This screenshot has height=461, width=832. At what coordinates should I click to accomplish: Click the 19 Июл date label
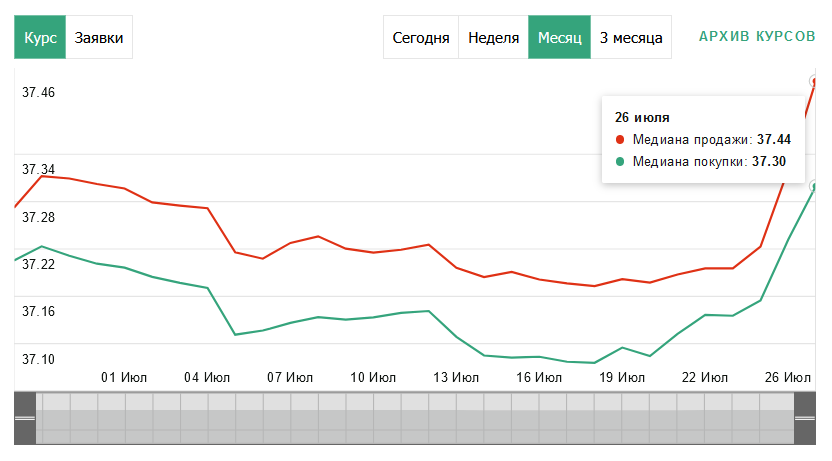tap(622, 378)
